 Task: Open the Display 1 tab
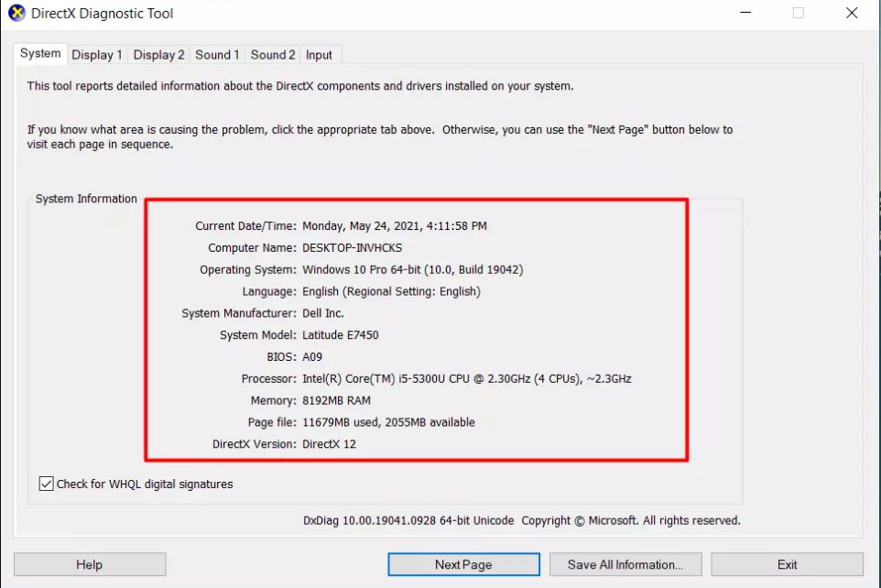[x=97, y=55]
